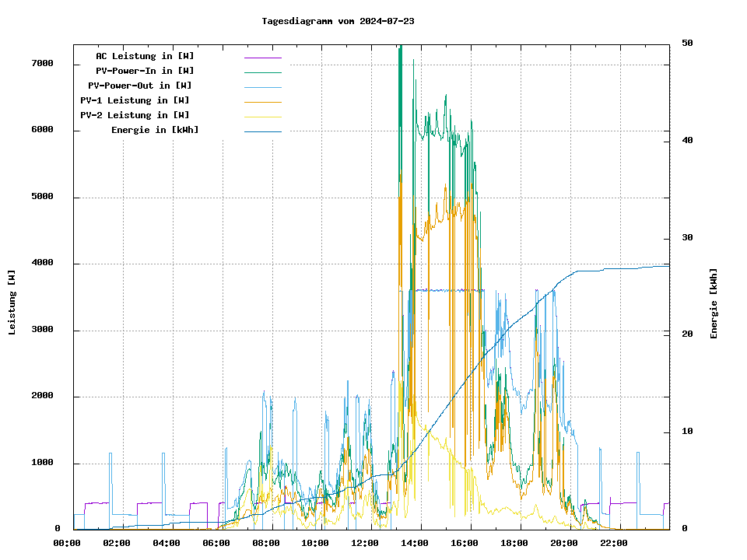Select the 'Energie in [kWh]' legend entry
The image size is (747, 560).
[x=155, y=130]
